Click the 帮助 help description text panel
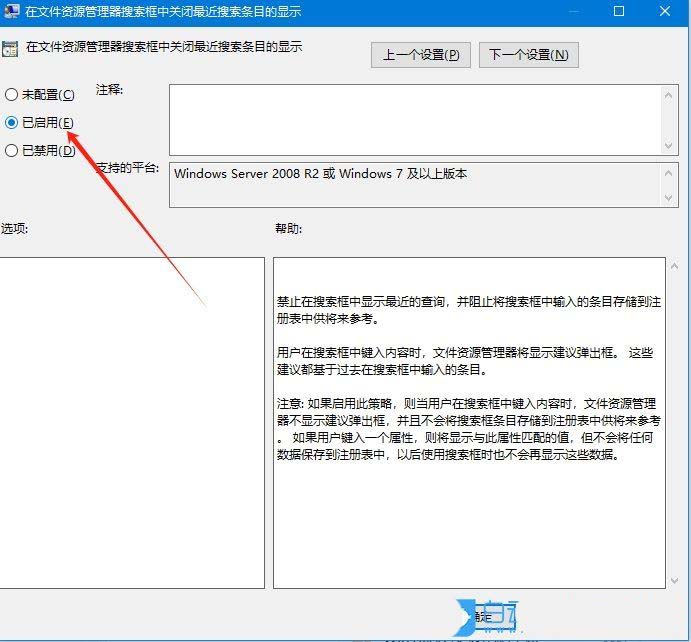The height and width of the screenshot is (642, 691). [x=468, y=420]
